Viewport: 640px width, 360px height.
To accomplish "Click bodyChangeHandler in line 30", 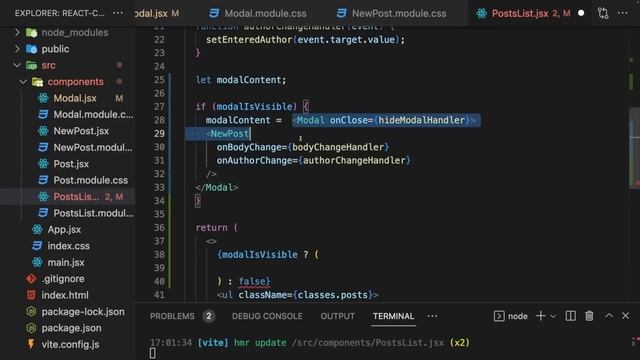I will point(338,147).
